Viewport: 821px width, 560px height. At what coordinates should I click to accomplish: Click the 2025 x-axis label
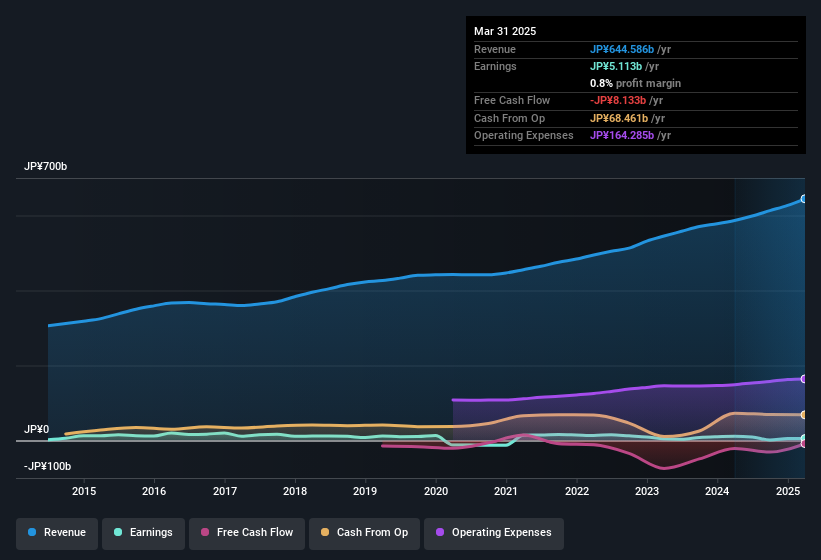[788, 491]
